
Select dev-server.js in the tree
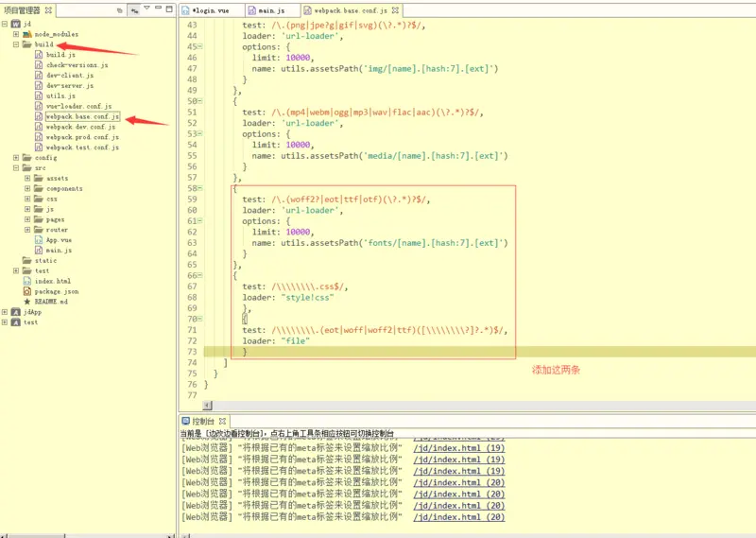click(70, 85)
